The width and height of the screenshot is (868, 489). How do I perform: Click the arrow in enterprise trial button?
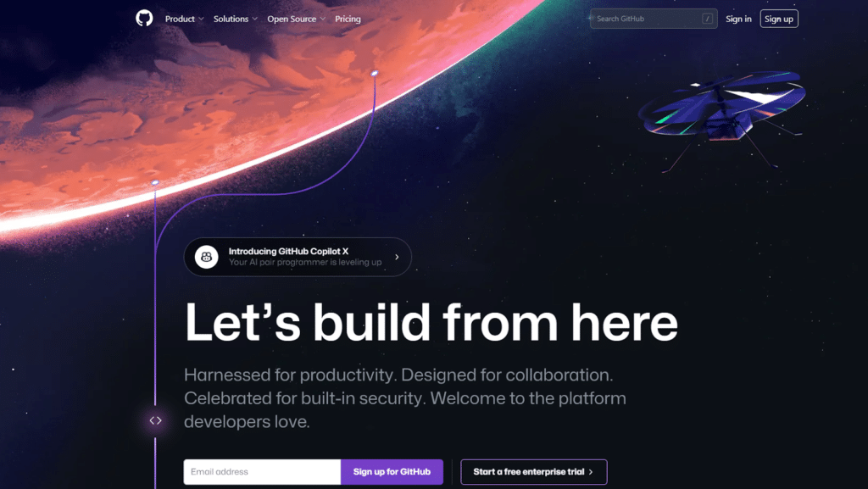tap(591, 472)
